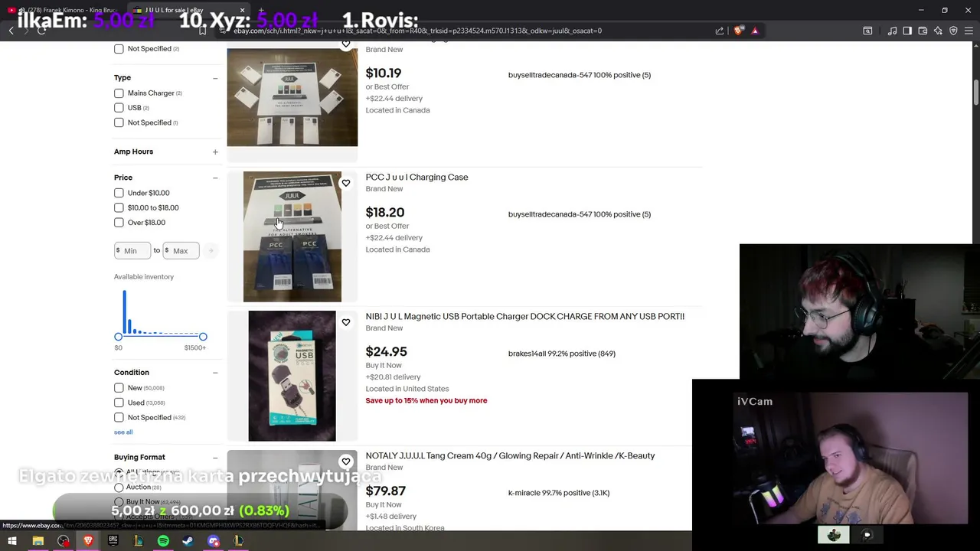Click the Brave Rewards triangle icon
Image resolution: width=980 pixels, height=551 pixels.
(755, 31)
